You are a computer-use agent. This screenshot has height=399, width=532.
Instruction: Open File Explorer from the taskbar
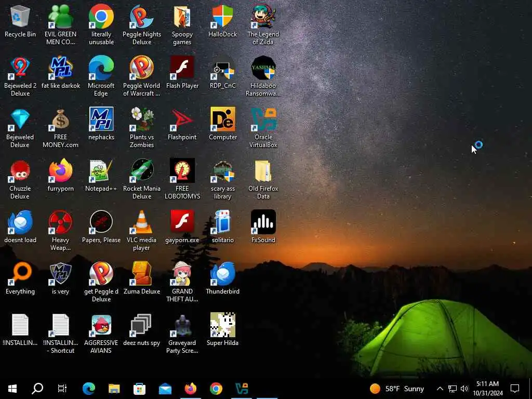[x=114, y=389]
